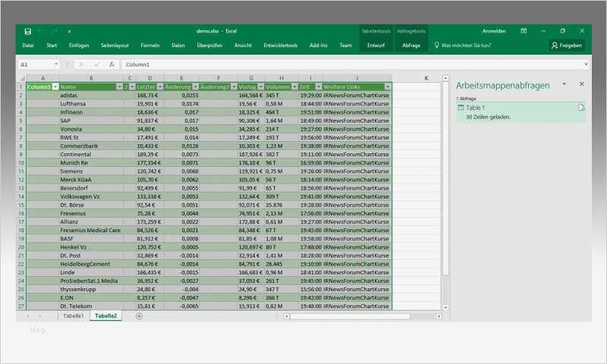Screen dimensions: 607x364
Task: Open the Datei menu
Action: point(28,45)
